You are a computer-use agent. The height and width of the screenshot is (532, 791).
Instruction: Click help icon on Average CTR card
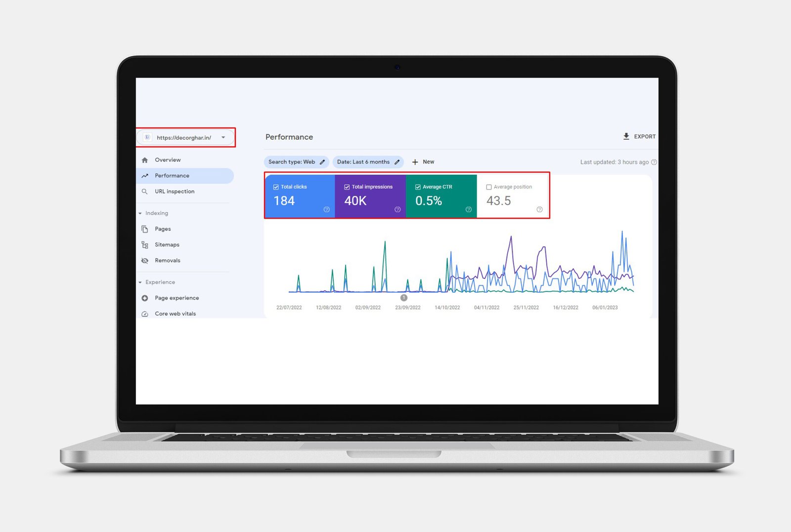point(469,210)
